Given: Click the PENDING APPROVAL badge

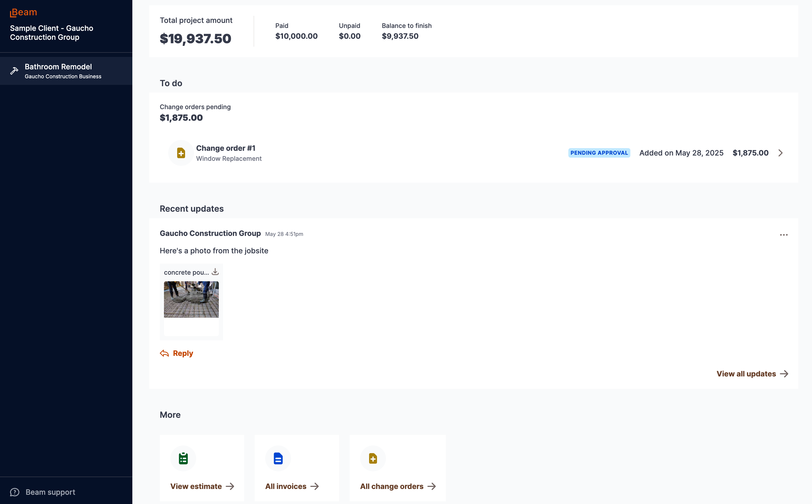Looking at the screenshot, I should pos(599,153).
